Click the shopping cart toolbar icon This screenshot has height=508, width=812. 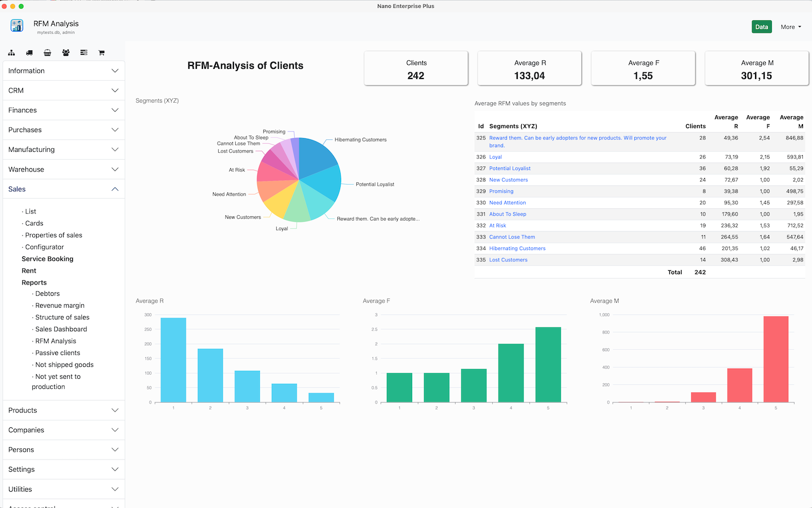click(x=101, y=52)
